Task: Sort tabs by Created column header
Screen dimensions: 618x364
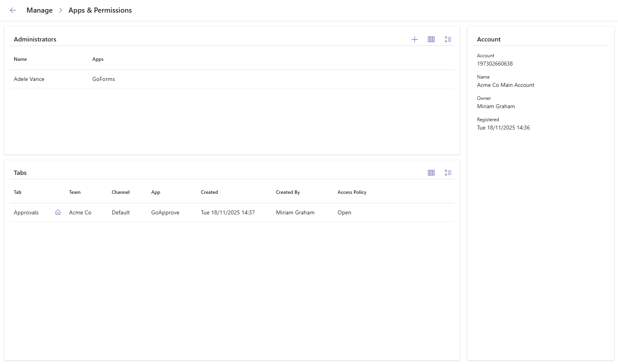Action: click(209, 192)
